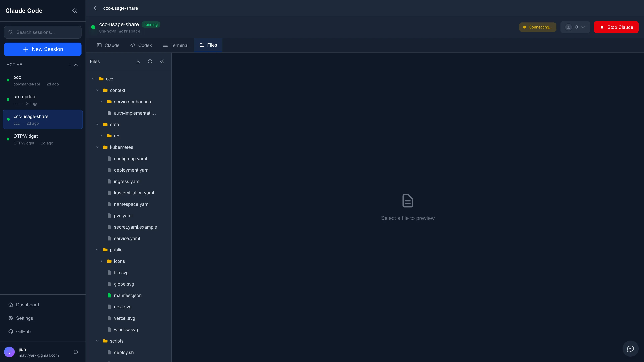Expand the db folder
The image size is (644, 362).
pos(101,136)
